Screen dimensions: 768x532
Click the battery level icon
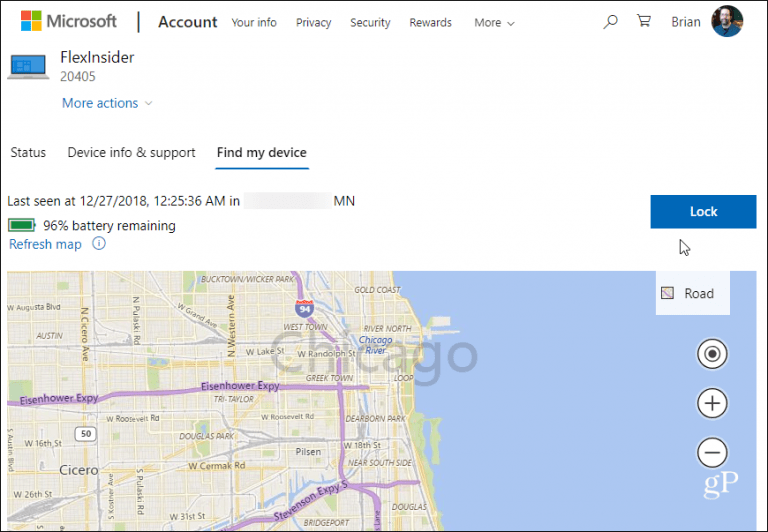[x=22, y=225]
